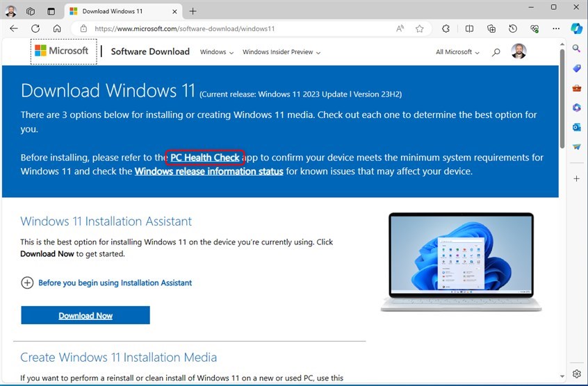
Task: Click the Windows 11 laptop image
Action: [x=461, y=262]
